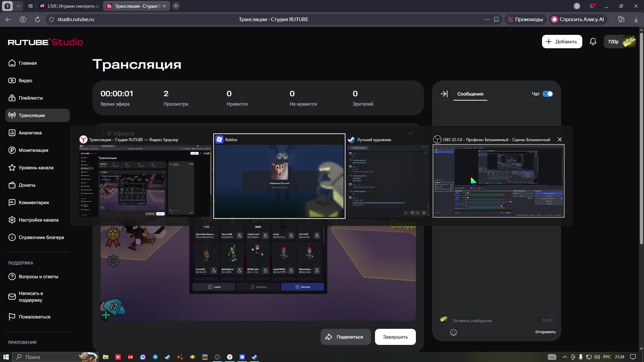Switch to the LIVE: Играем смотреть browser tab
This screenshot has width=644, height=362.
click(x=69, y=6)
